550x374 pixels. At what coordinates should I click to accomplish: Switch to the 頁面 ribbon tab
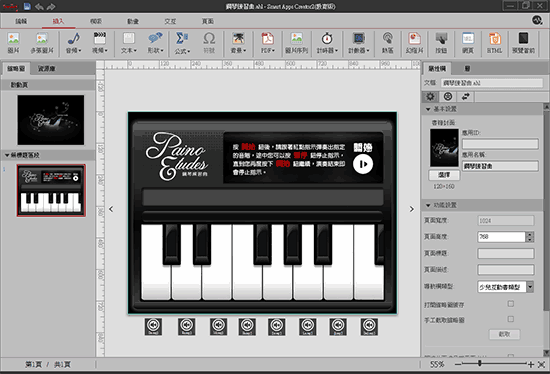208,21
